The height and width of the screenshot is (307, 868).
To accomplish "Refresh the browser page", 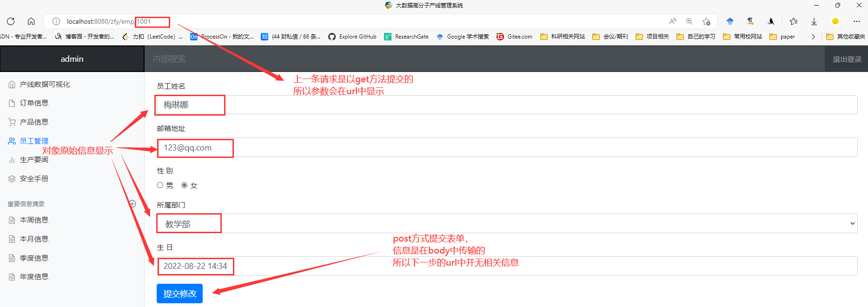I will tap(11, 21).
